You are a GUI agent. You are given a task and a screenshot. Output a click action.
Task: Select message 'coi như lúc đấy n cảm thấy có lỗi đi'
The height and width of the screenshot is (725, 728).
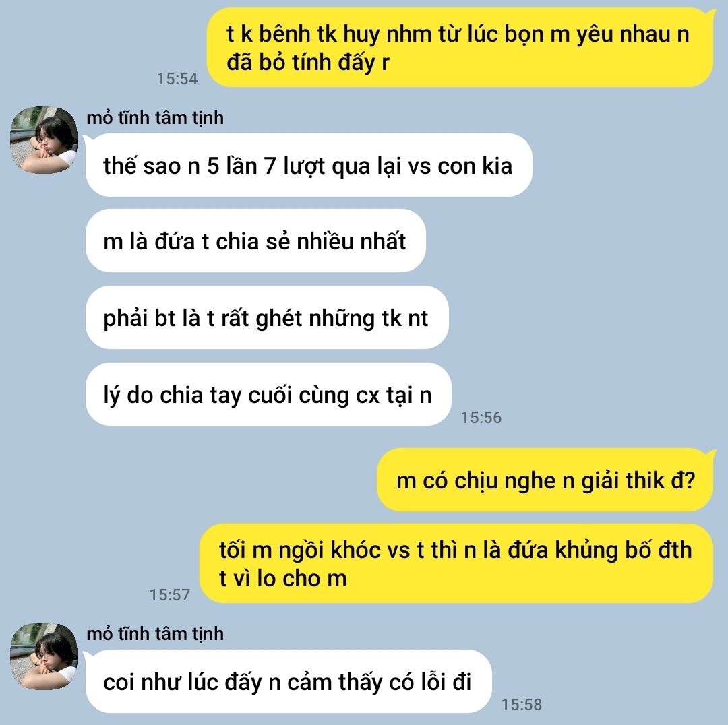289,681
